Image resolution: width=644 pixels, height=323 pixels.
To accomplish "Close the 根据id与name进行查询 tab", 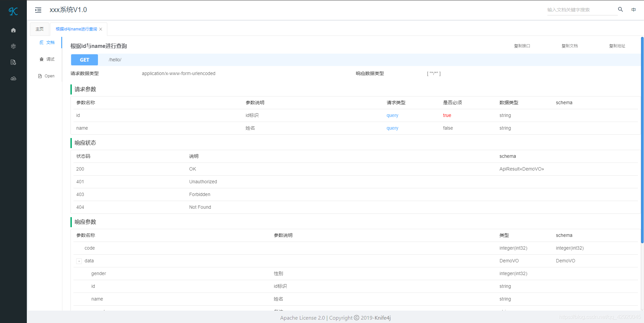I will 101,29.
